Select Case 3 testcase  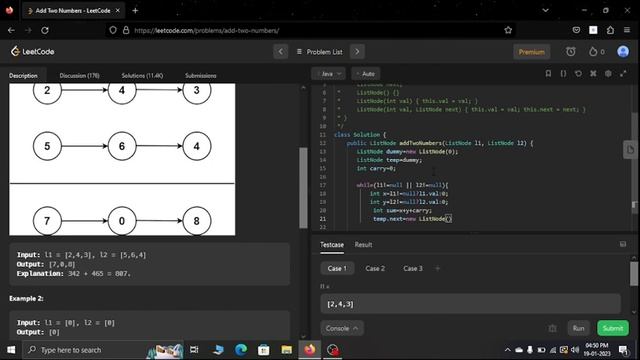tap(413, 268)
